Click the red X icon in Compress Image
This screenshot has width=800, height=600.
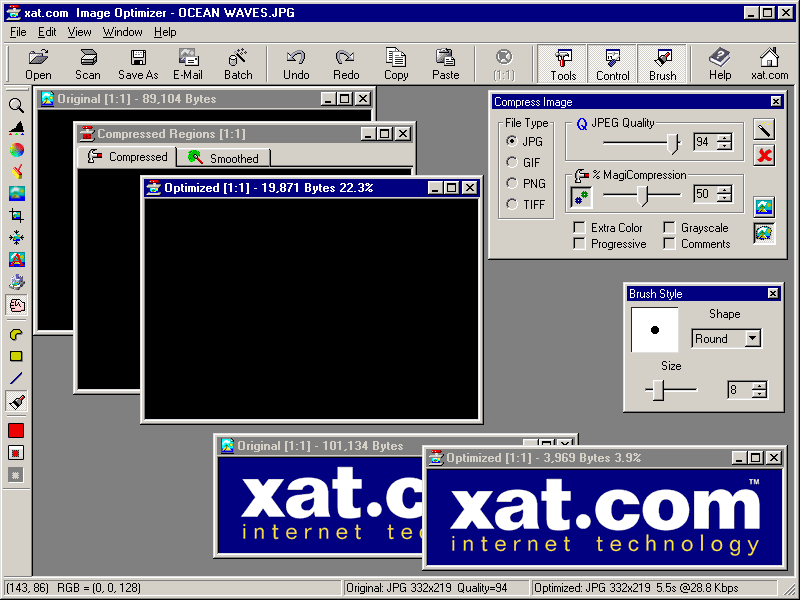(764, 155)
